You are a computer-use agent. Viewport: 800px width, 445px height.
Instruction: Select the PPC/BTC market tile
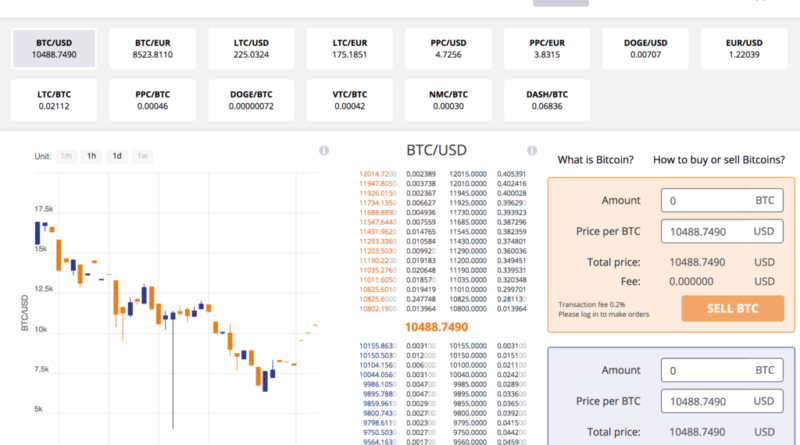tap(153, 100)
